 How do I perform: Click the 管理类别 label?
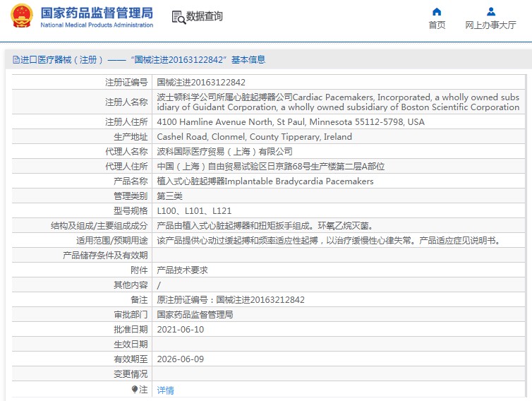(x=131, y=196)
